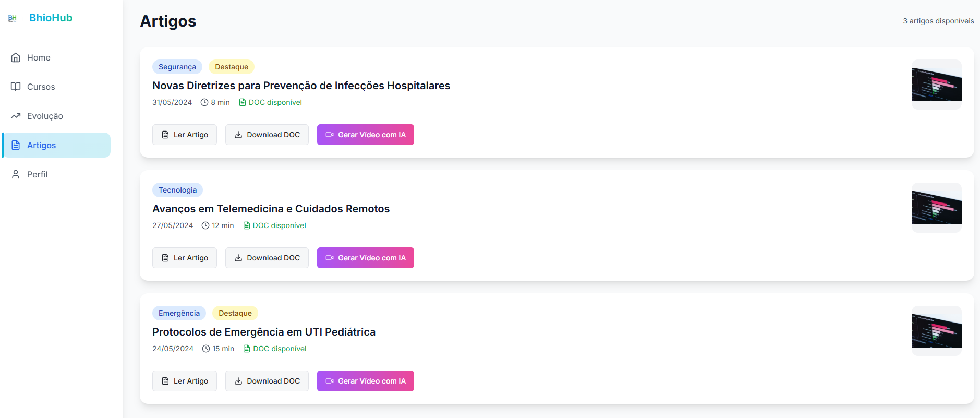The image size is (980, 418).
Task: Click Gerar Vídeo com IA for UTI Pediátrica
Action: 366,381
